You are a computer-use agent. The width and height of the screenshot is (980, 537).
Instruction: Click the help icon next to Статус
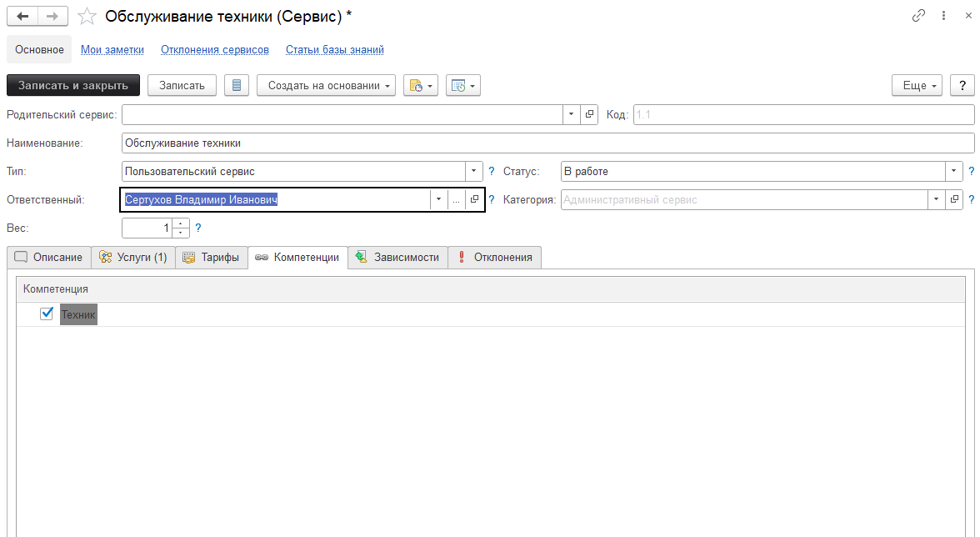(971, 172)
